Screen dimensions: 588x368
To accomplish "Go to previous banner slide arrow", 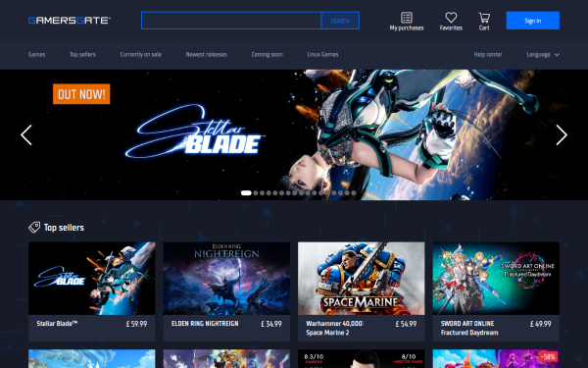I will pyautogui.click(x=26, y=134).
